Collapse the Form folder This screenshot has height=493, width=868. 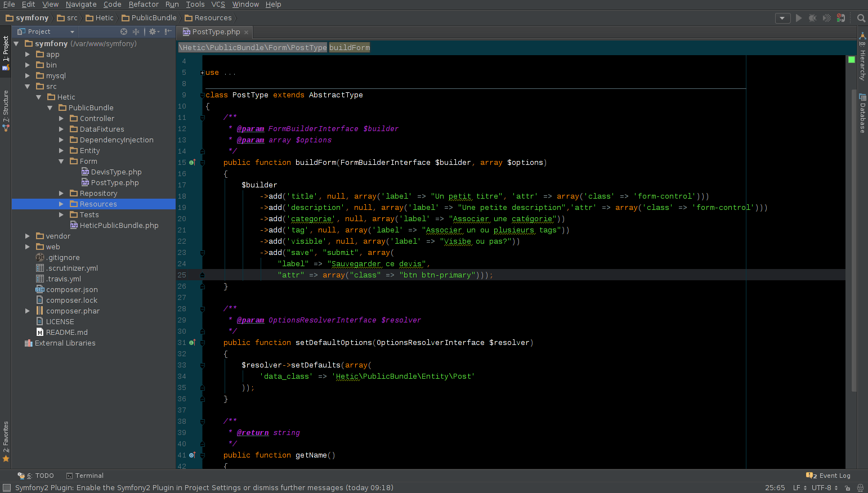click(x=61, y=162)
